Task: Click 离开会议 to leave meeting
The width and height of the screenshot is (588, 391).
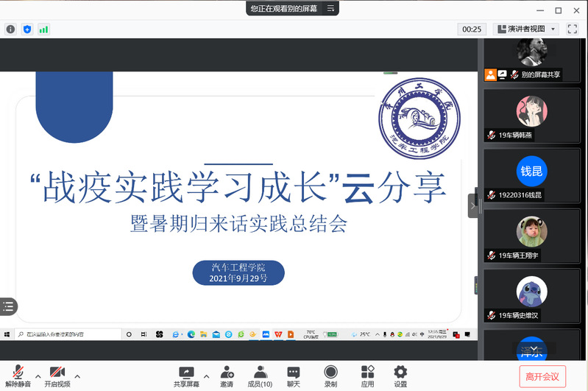Action: click(x=542, y=376)
